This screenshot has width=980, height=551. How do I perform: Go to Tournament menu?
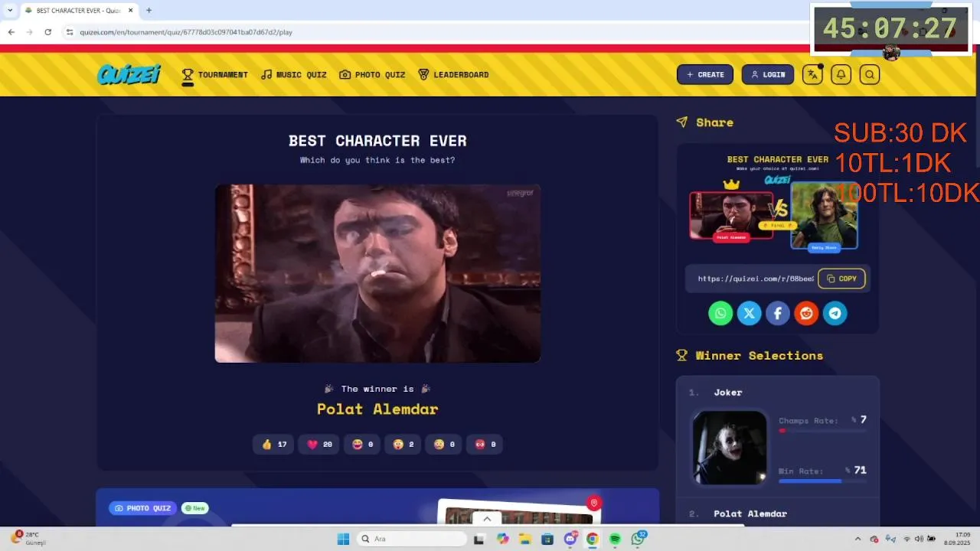pos(214,74)
